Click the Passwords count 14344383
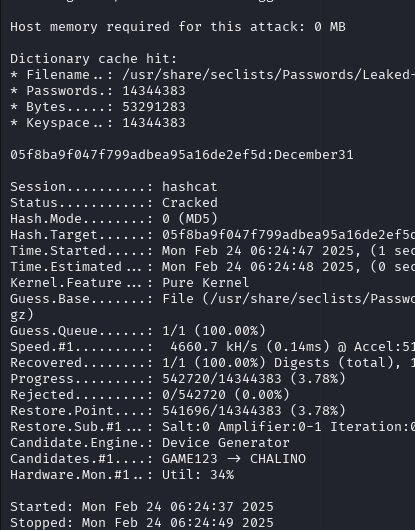415x530 pixels. coord(154,91)
